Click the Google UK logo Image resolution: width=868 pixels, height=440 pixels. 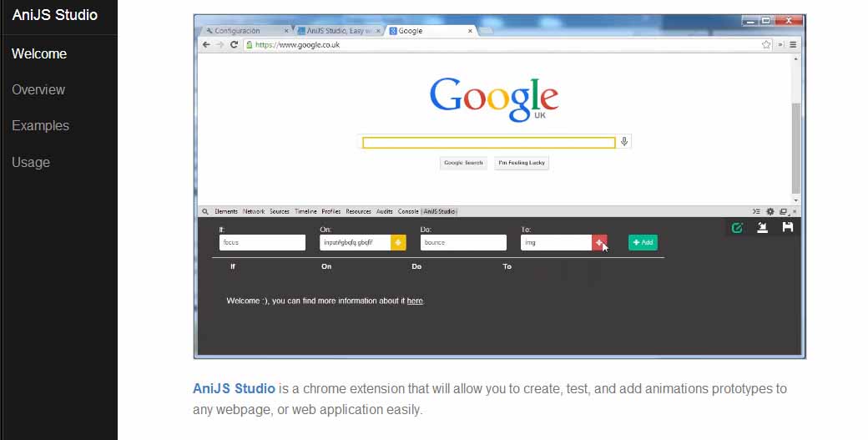point(494,99)
